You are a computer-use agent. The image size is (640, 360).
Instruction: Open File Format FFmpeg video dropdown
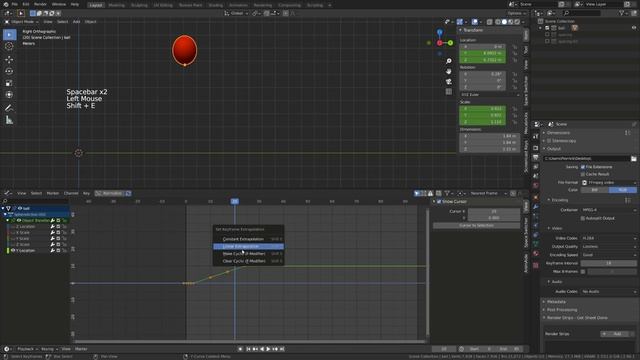click(609, 183)
